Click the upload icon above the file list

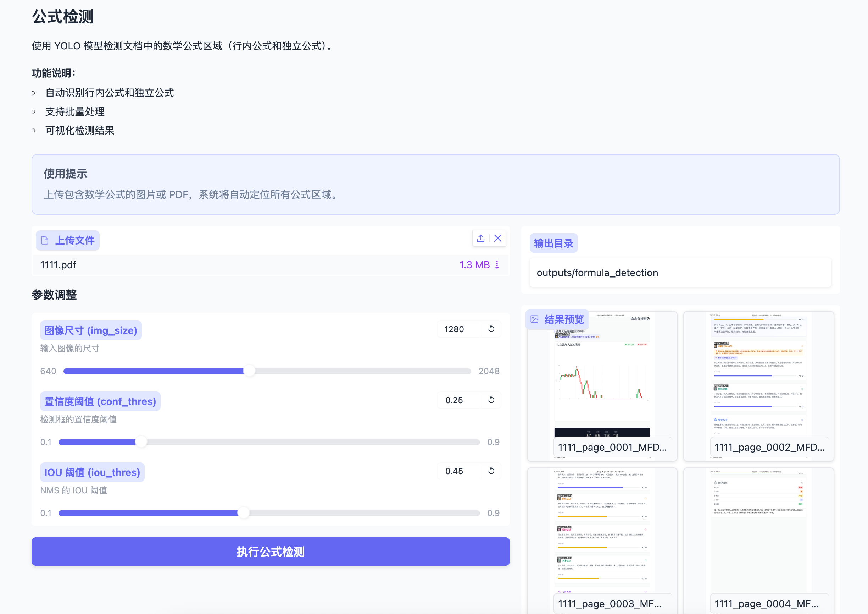click(x=480, y=239)
